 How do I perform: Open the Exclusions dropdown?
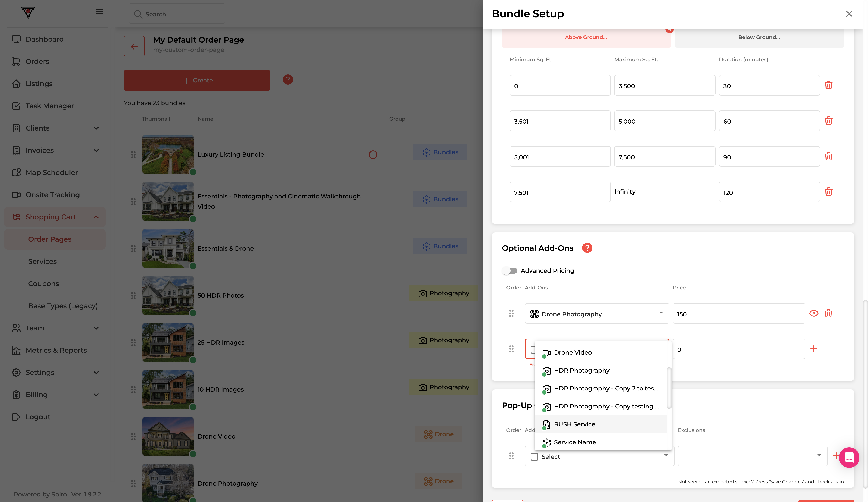click(752, 456)
